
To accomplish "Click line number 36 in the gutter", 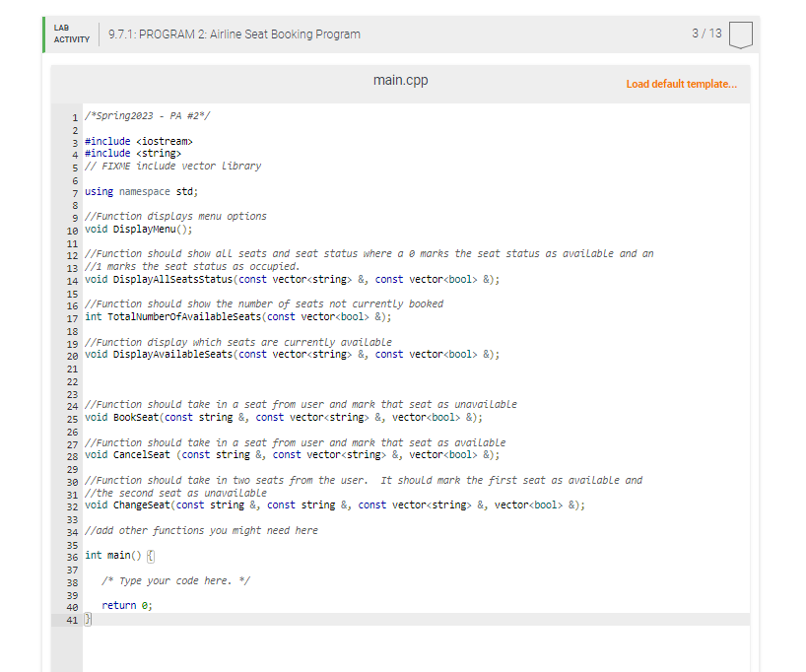I will [72, 557].
